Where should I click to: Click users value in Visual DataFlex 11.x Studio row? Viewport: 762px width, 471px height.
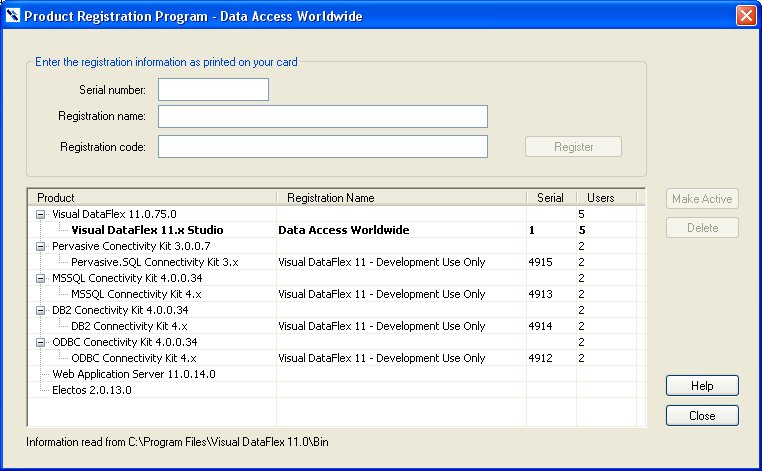pyautogui.click(x=582, y=230)
